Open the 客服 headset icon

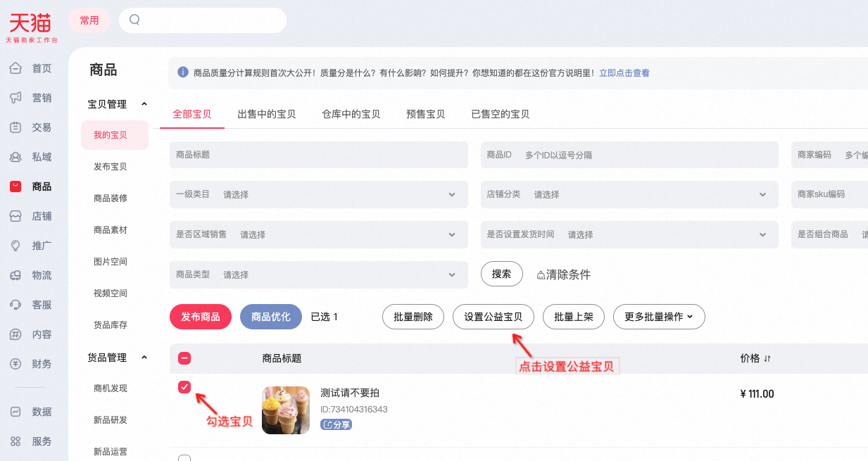(x=15, y=305)
